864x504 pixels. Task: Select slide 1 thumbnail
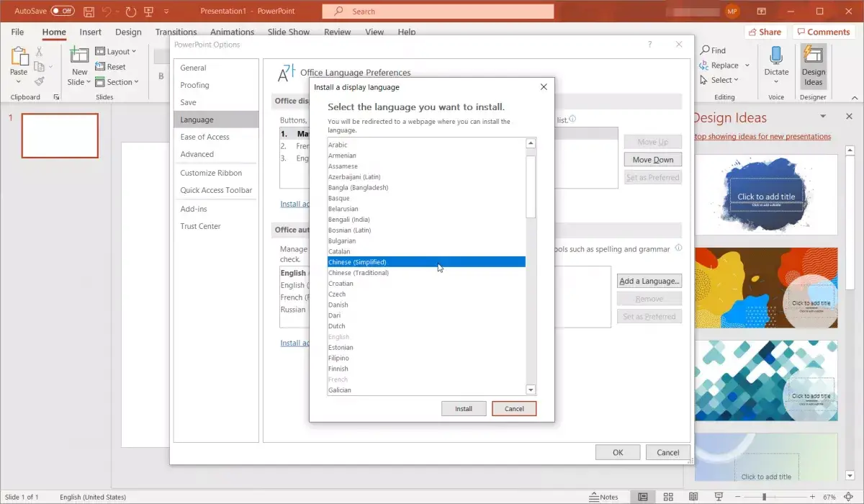[60, 135]
